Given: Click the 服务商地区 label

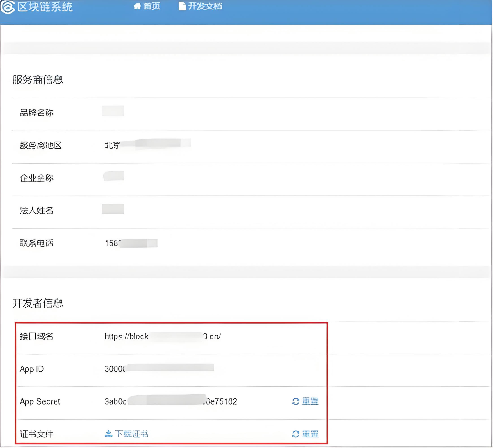Looking at the screenshot, I should (x=41, y=145).
